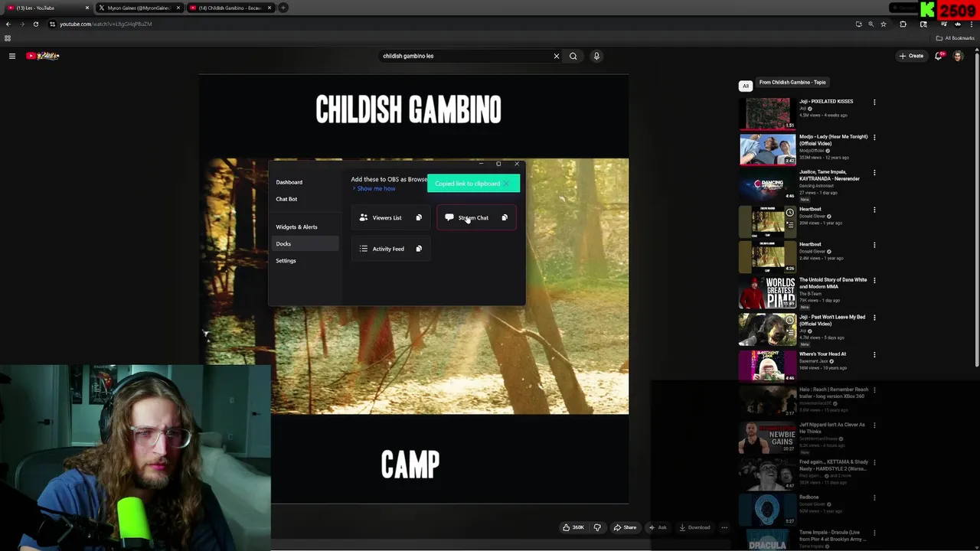This screenshot has height=551, width=980.
Task: Click the browser address bar URL
Action: pyautogui.click(x=106, y=24)
